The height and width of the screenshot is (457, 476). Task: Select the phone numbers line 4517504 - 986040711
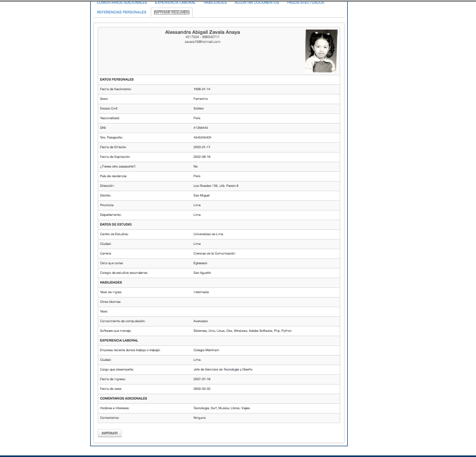click(202, 37)
